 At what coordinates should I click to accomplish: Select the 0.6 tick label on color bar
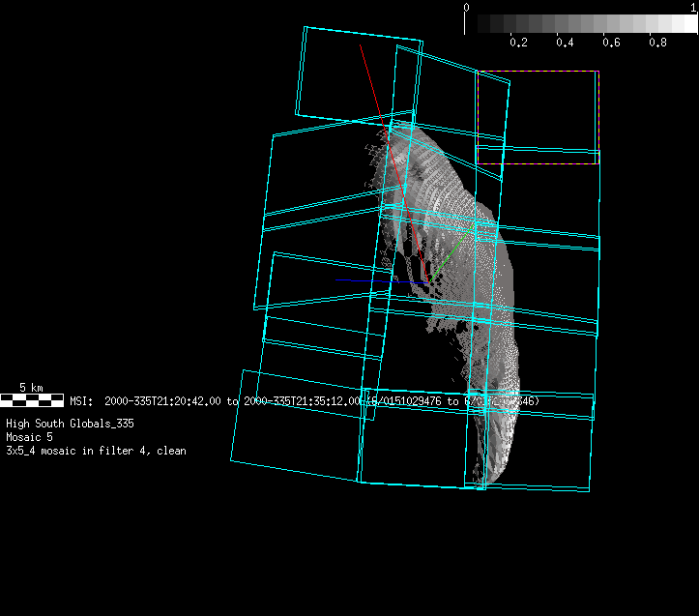point(611,44)
